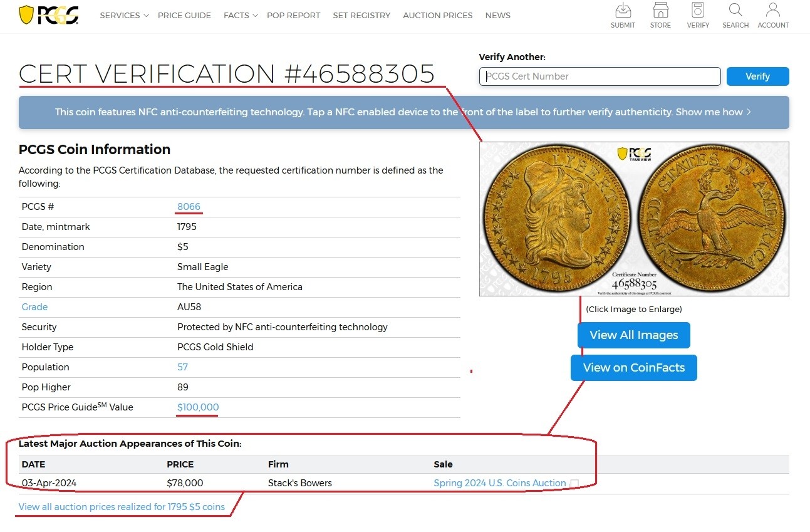Click the View All Images button

[x=633, y=335]
